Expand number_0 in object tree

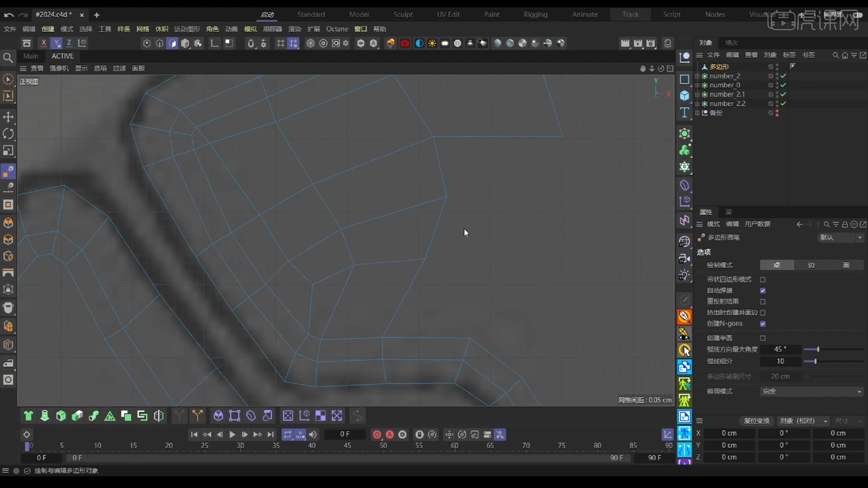[698, 85]
